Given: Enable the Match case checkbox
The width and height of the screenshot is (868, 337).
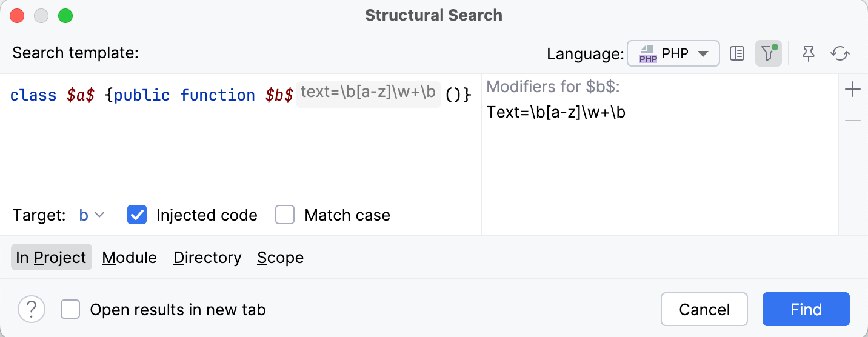Looking at the screenshot, I should click(x=285, y=215).
